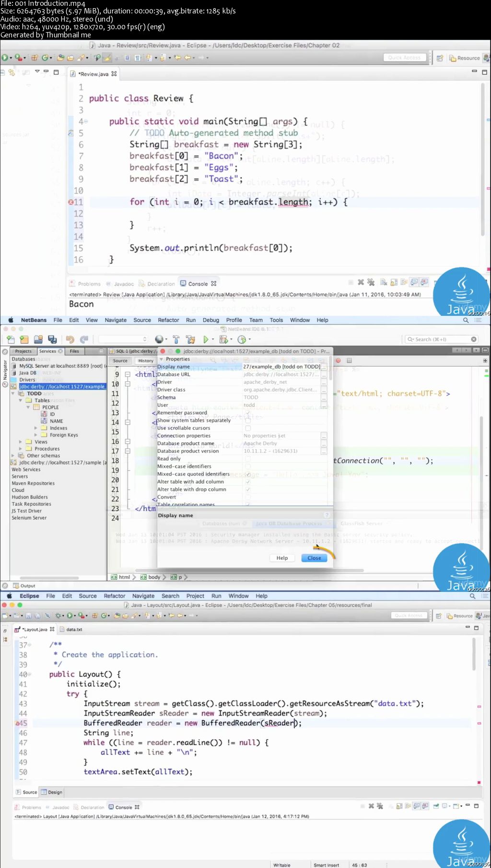Click vertical scrollbar in Review.java editor
This screenshot has height=868, width=491.
click(483, 158)
